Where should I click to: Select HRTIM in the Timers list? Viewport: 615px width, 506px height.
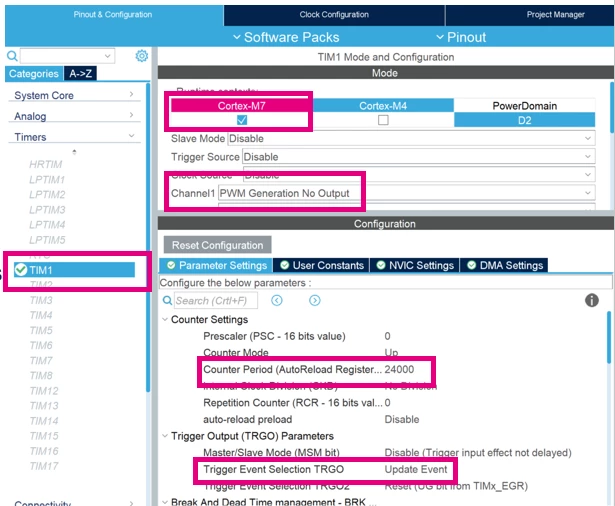[x=45, y=164]
